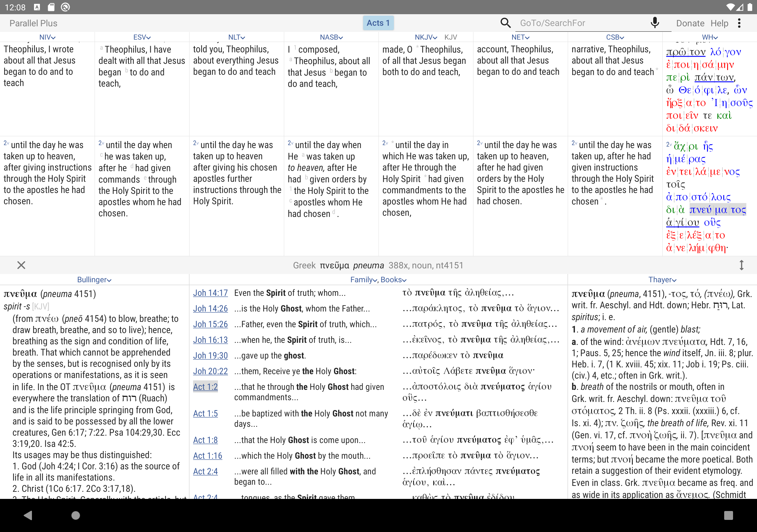
Task: Select Greek word πνεύματος in WH column
Action: [718, 210]
